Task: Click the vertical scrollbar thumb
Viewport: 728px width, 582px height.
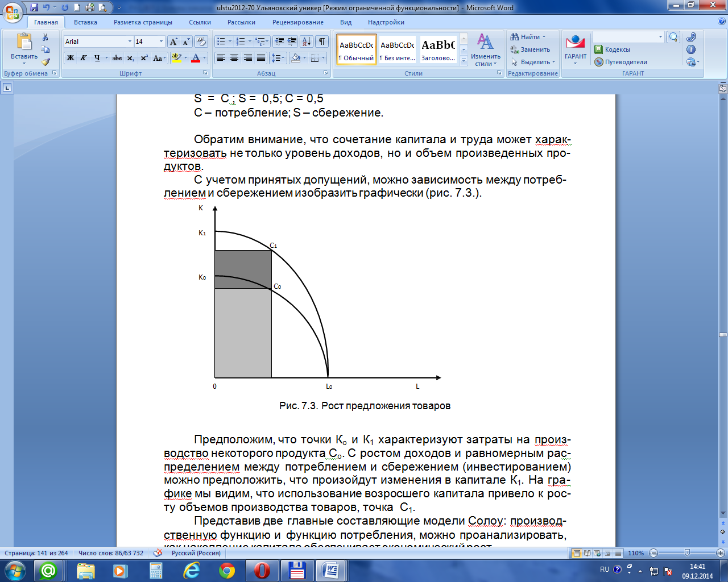Action: point(723,335)
